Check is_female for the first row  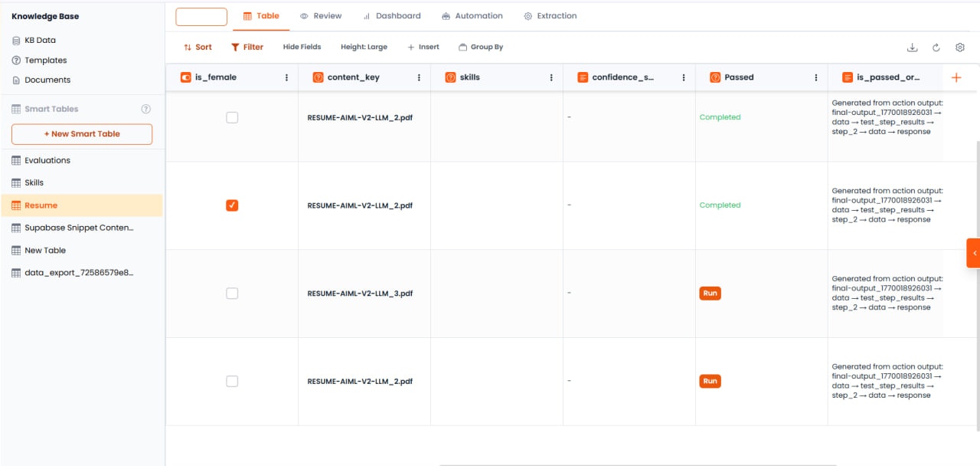click(x=232, y=117)
